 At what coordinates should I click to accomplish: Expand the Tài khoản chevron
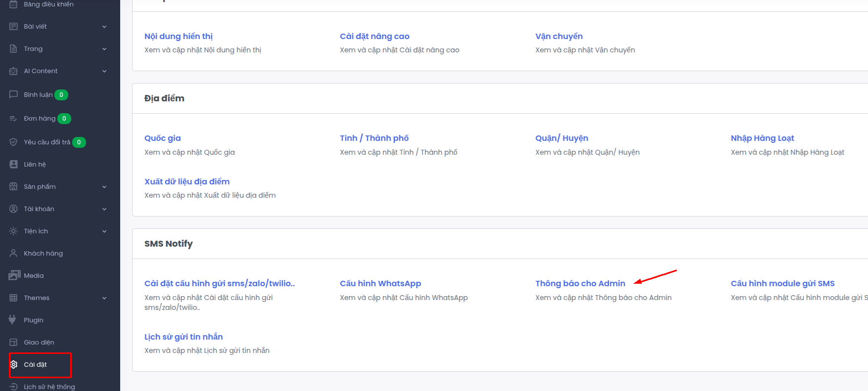tap(104, 209)
